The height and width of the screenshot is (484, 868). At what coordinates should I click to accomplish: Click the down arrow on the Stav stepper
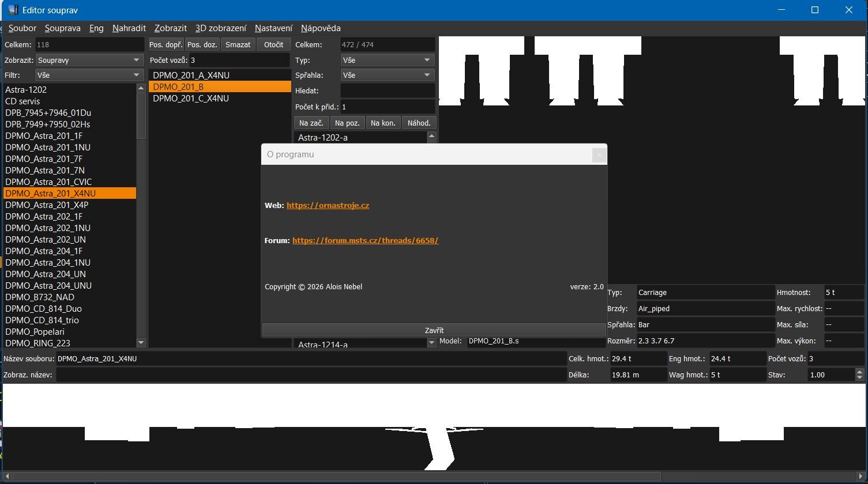(860, 378)
